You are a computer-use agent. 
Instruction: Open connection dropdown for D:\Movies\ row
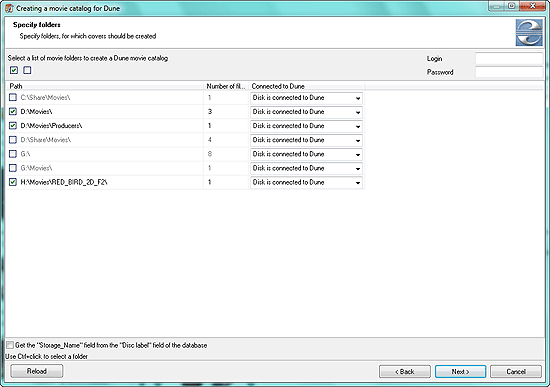point(306,112)
